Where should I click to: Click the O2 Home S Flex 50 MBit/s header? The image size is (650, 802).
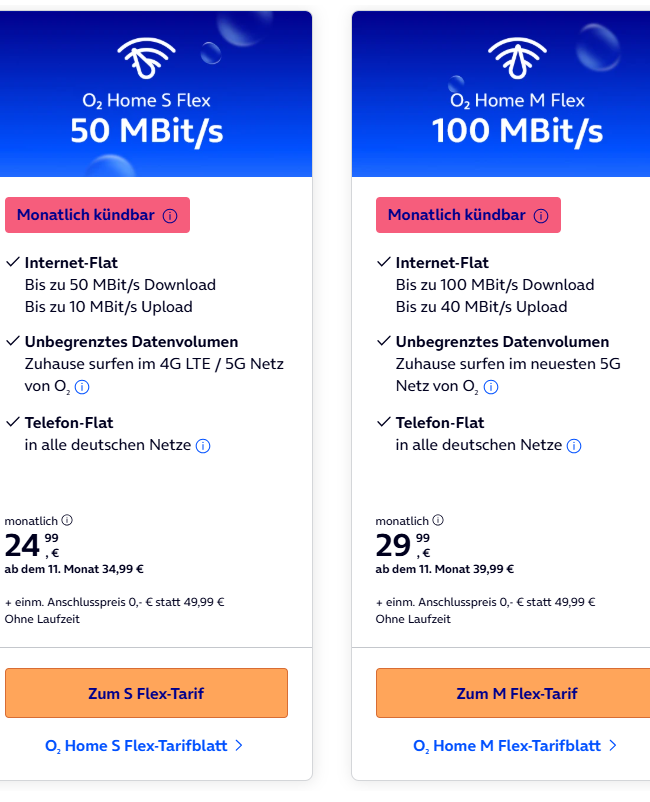coord(146,118)
